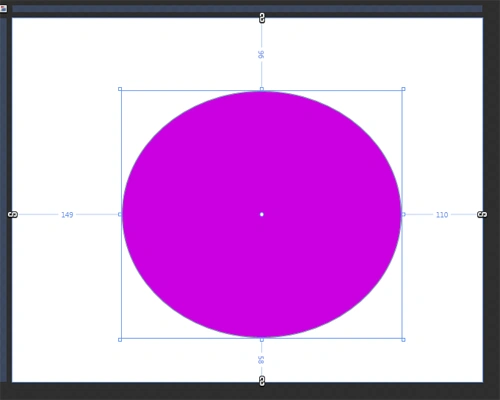500x400 pixels.
Task: Toggle the right margin anchor chain icon
Action: [482, 214]
